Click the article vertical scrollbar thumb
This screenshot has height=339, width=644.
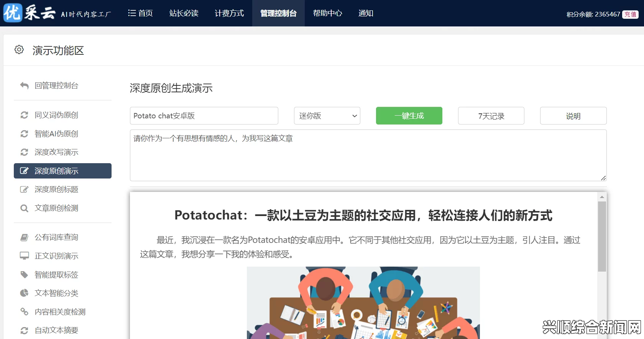tap(602, 236)
